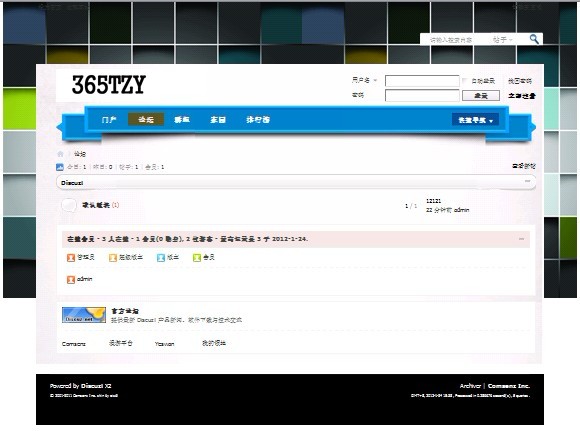This screenshot has width=580, height=431.
Task: Click the 会员: 1 statistics text
Action: click(x=155, y=167)
